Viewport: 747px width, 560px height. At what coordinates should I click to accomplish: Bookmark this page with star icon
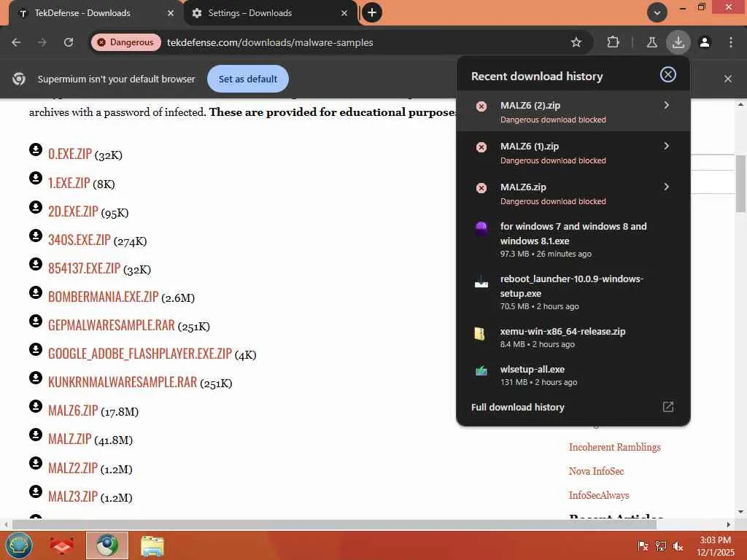(576, 42)
